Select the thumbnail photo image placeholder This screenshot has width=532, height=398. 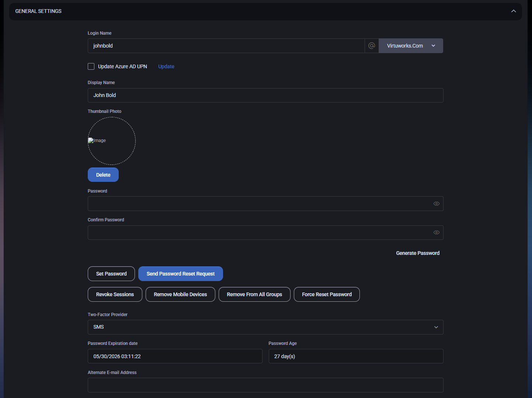tap(111, 141)
